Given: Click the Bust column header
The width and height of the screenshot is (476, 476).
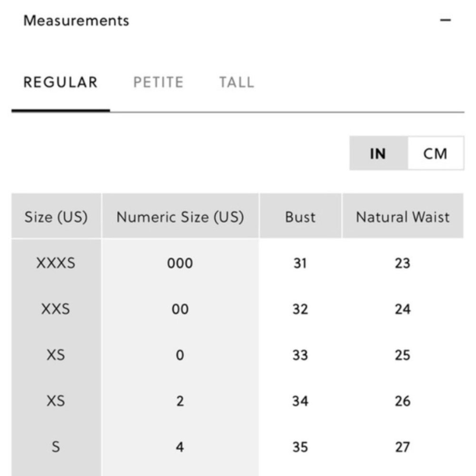Looking at the screenshot, I should (x=300, y=216).
